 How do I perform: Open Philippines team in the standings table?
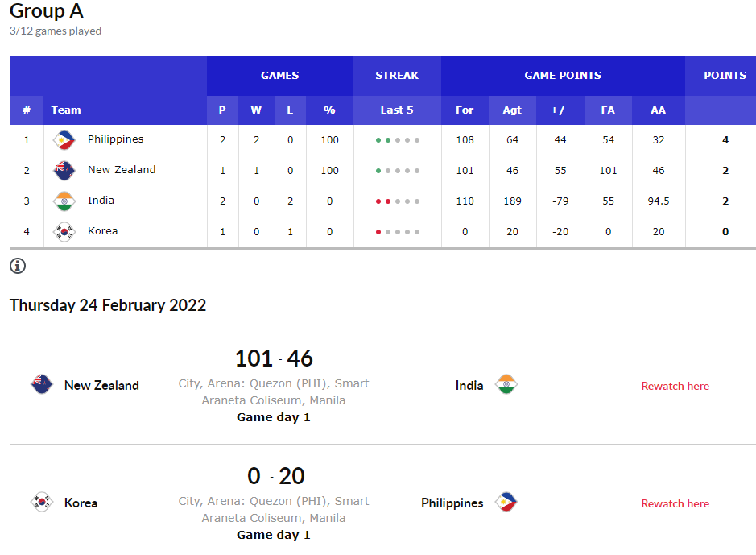[116, 139]
